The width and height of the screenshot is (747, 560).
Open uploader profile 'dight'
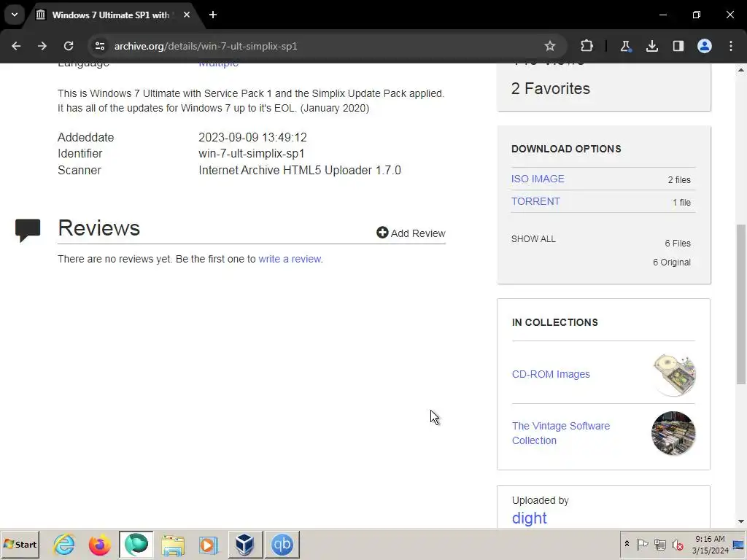click(530, 518)
